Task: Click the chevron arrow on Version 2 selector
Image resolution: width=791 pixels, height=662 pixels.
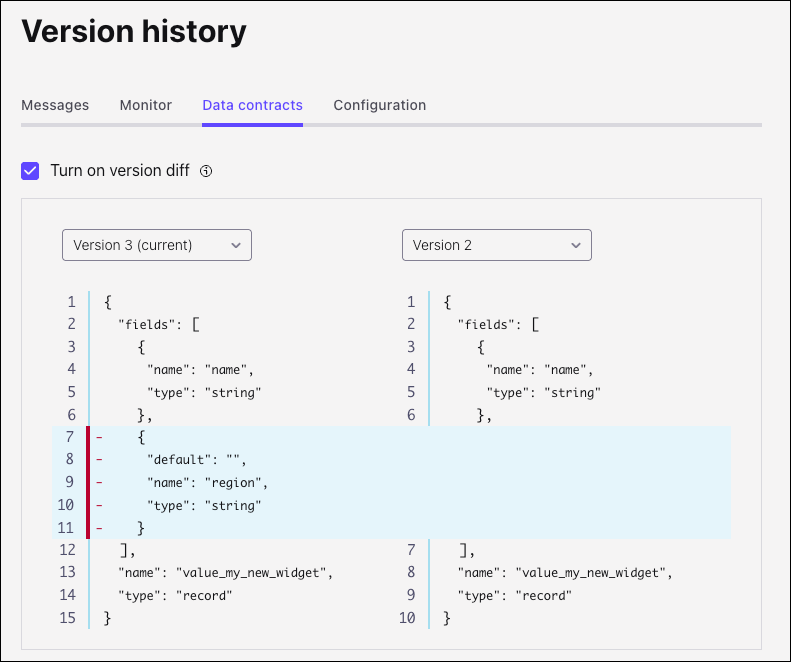Action: [576, 245]
